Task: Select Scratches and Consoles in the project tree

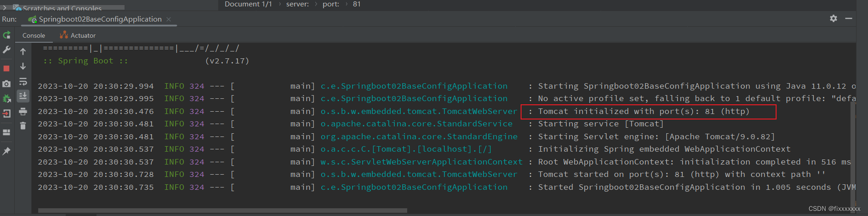Action: point(62,8)
